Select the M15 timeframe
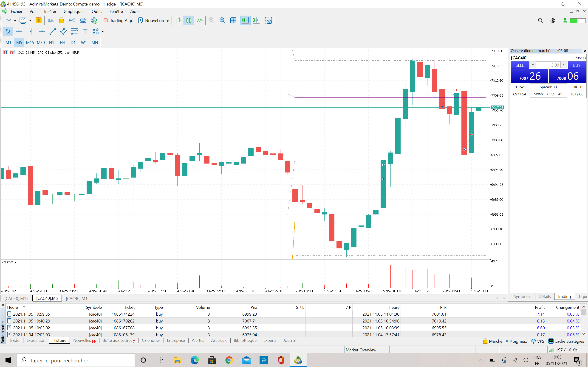The height and width of the screenshot is (367, 588). pyautogui.click(x=30, y=42)
